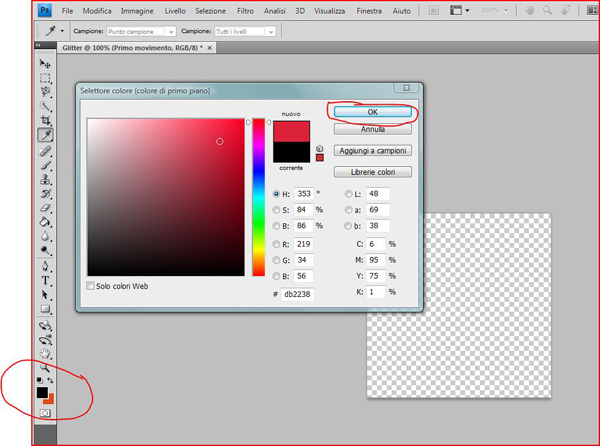The width and height of the screenshot is (600, 446).
Task: Select the B blue radio button
Action: (x=276, y=276)
